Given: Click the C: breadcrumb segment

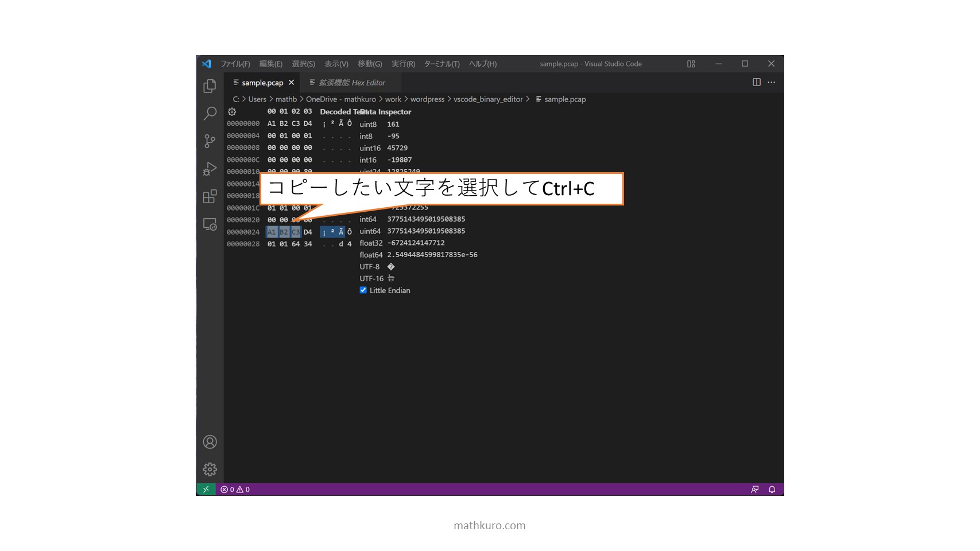Looking at the screenshot, I should click(x=236, y=99).
